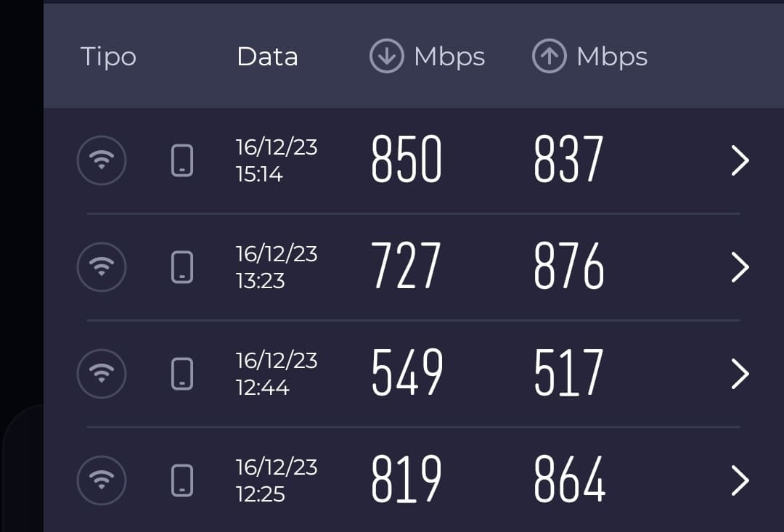Click the 876 upload speed value

point(569,266)
